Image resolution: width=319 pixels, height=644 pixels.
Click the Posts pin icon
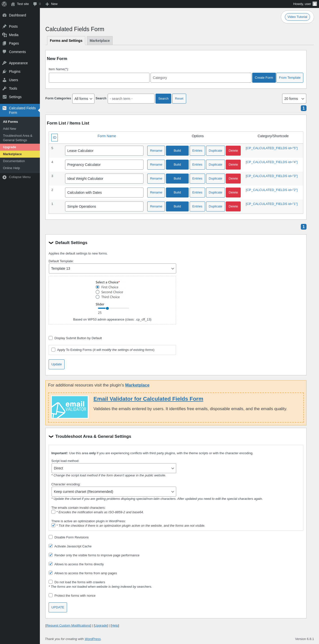4,26
